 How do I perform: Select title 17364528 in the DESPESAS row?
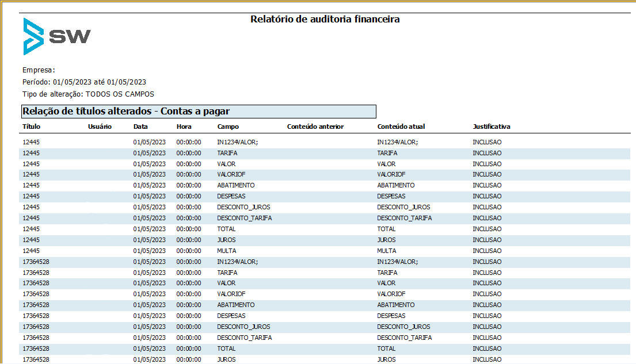point(36,316)
